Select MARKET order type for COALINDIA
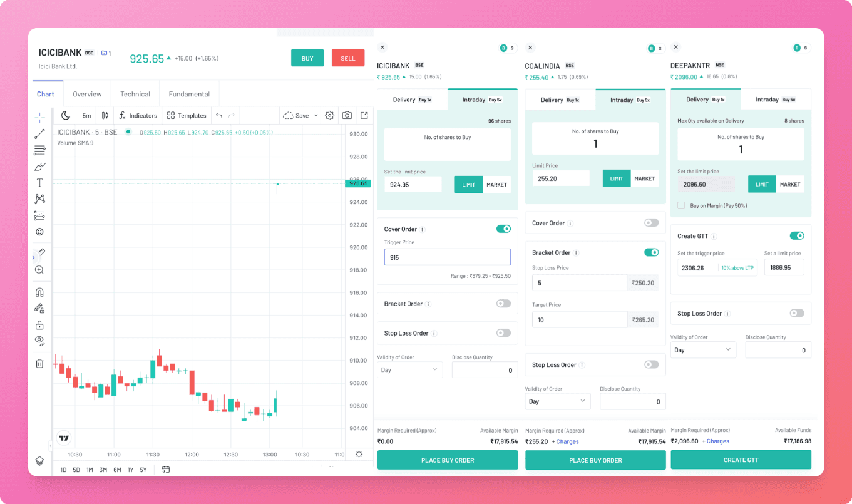This screenshot has width=852, height=504. click(645, 178)
